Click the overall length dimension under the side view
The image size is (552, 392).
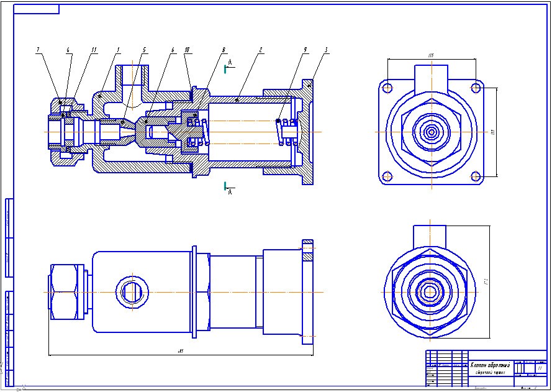coord(181,351)
